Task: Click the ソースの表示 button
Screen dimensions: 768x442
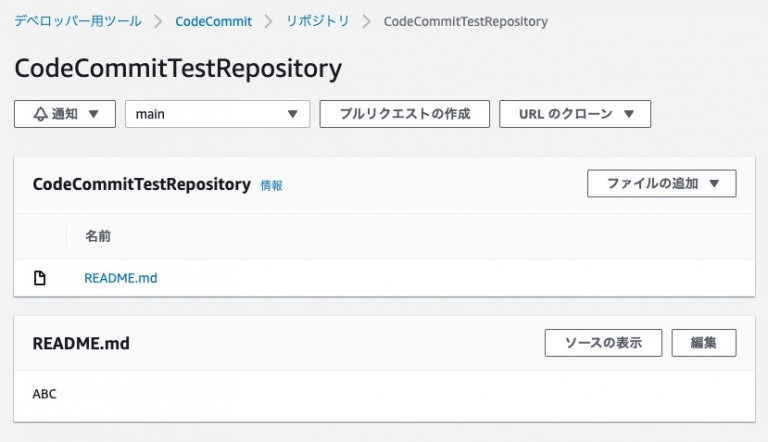Action: click(x=603, y=343)
